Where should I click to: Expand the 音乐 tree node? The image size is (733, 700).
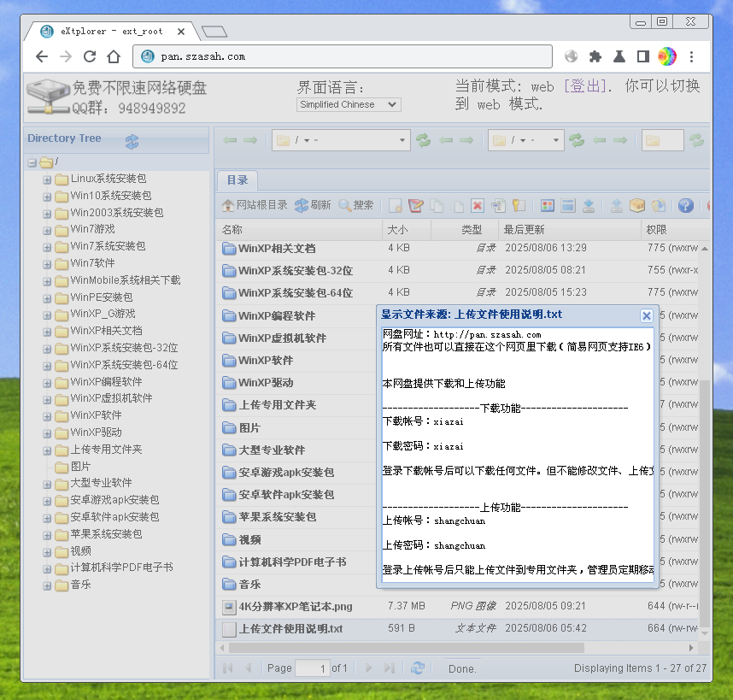coord(47,586)
